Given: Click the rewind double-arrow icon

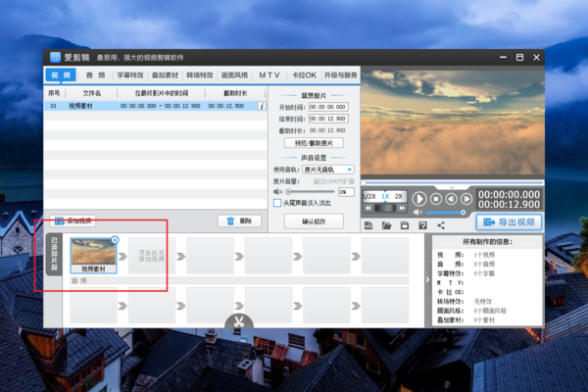Looking at the screenshot, I should pyautogui.click(x=368, y=208).
